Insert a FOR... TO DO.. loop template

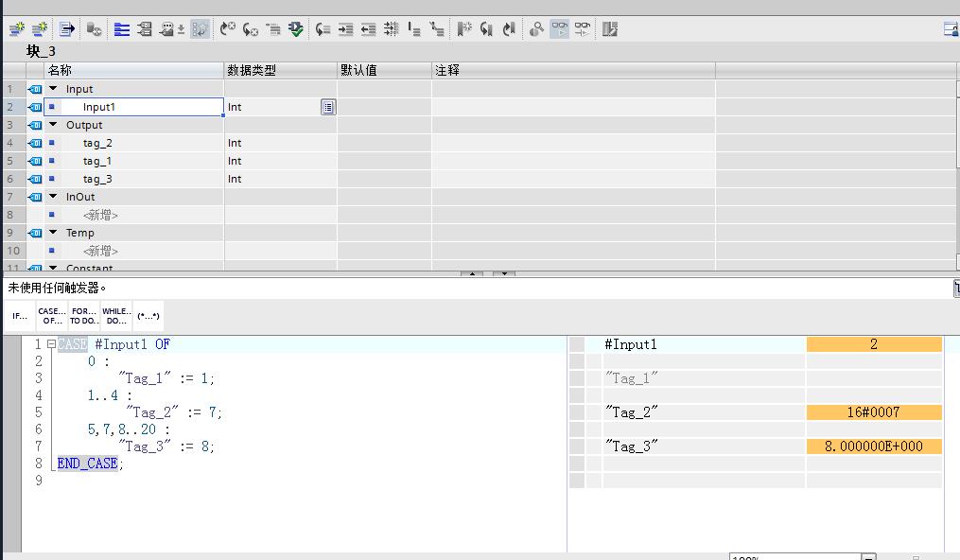[84, 316]
